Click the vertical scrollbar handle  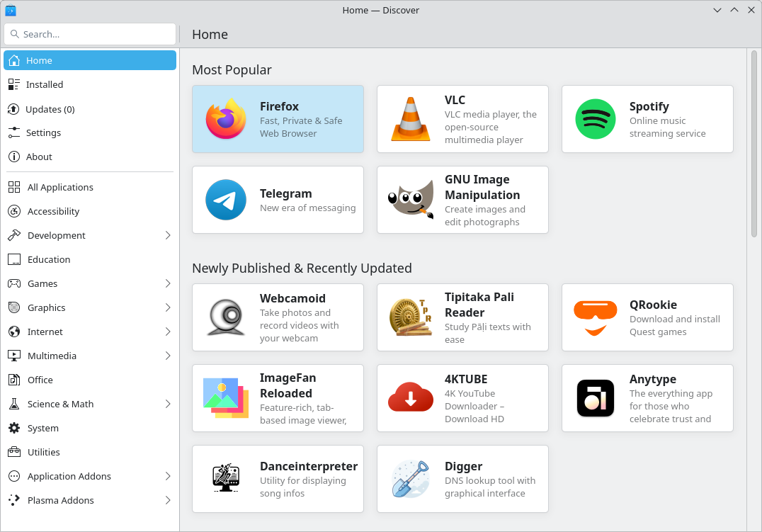click(754, 144)
